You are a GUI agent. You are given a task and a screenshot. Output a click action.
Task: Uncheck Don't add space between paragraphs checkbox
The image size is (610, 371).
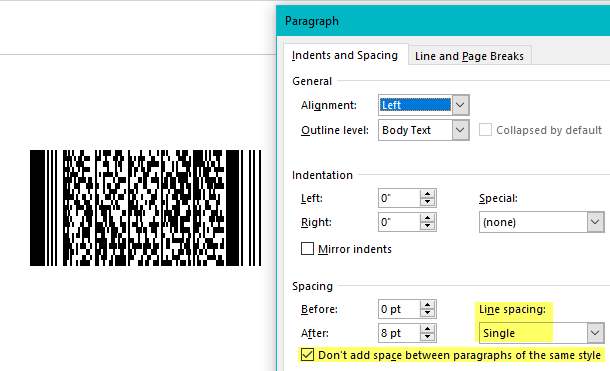click(307, 355)
